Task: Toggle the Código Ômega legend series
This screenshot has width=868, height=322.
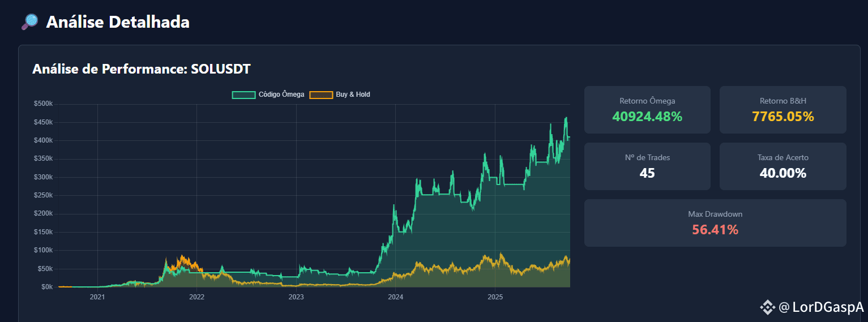Action: [x=268, y=95]
